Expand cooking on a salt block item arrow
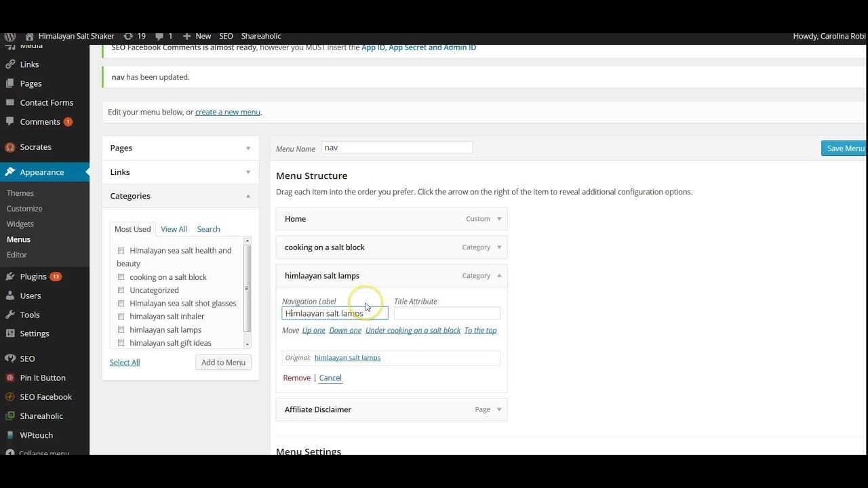Image resolution: width=868 pixels, height=488 pixels. point(499,247)
